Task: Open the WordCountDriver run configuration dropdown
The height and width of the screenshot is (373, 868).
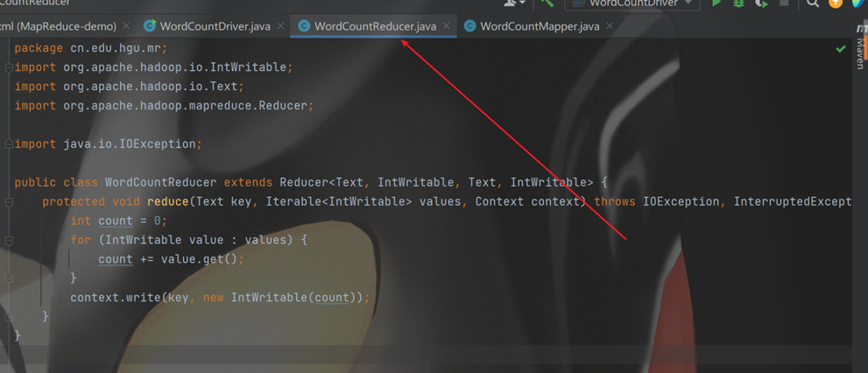Action: pos(632,4)
